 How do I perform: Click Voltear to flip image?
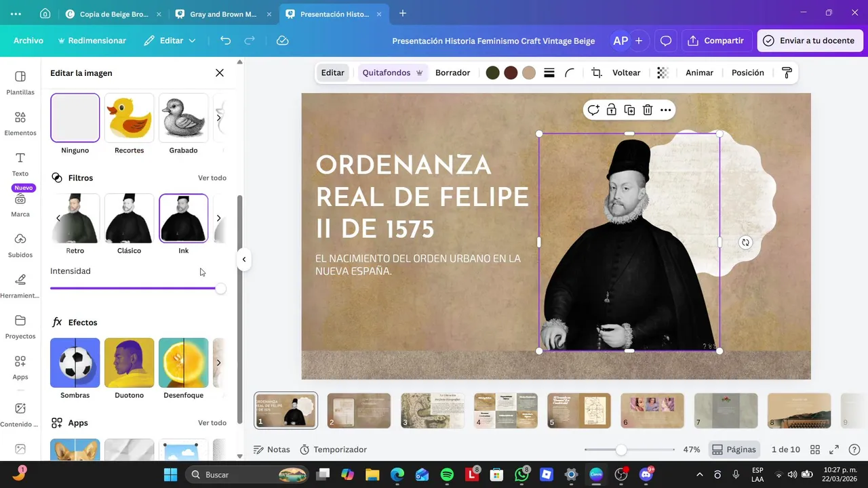tap(626, 73)
